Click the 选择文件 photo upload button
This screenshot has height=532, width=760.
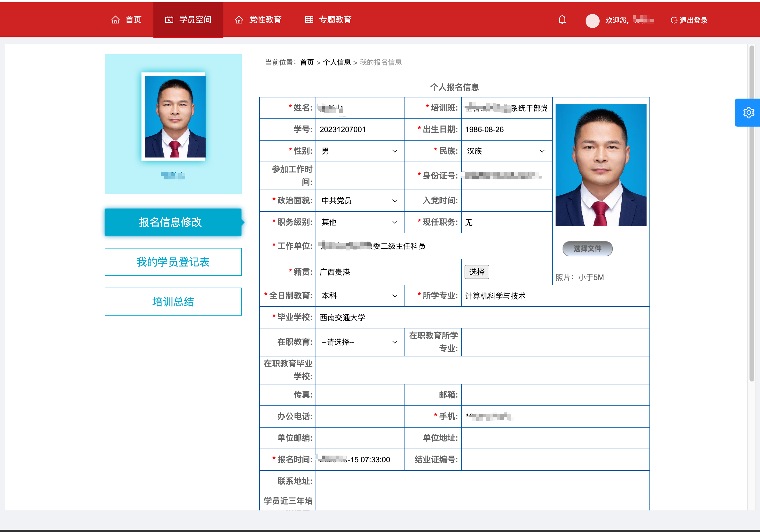tap(587, 249)
